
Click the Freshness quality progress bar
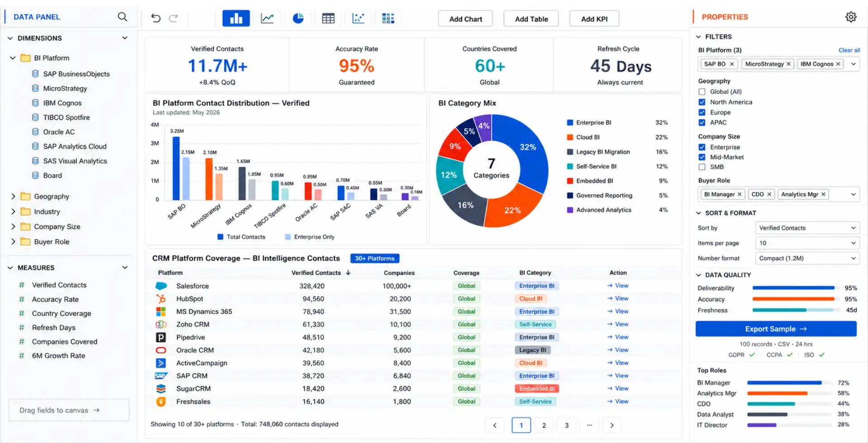(x=793, y=310)
